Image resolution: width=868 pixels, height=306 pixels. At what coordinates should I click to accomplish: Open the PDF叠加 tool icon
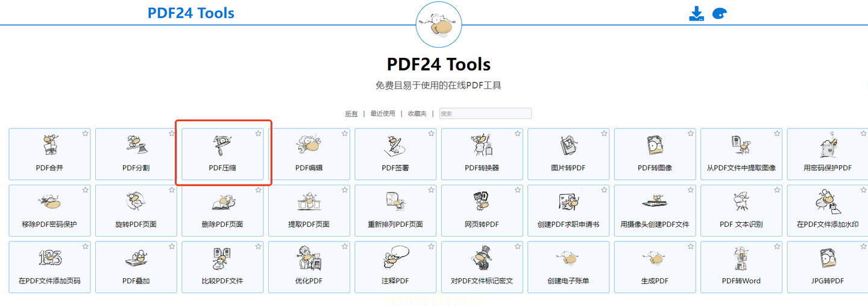coord(136,259)
